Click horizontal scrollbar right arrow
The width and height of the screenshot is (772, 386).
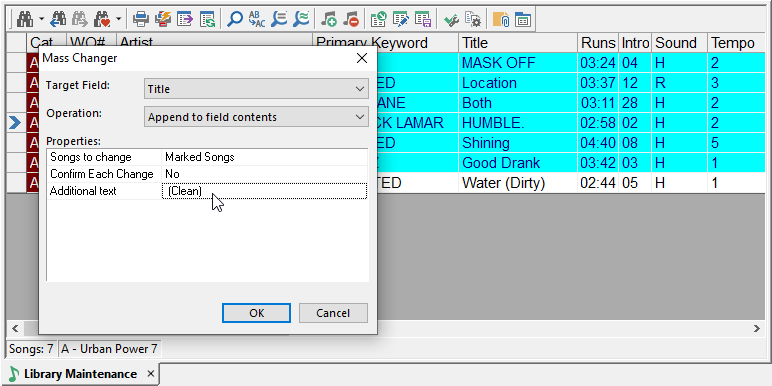coord(757,328)
